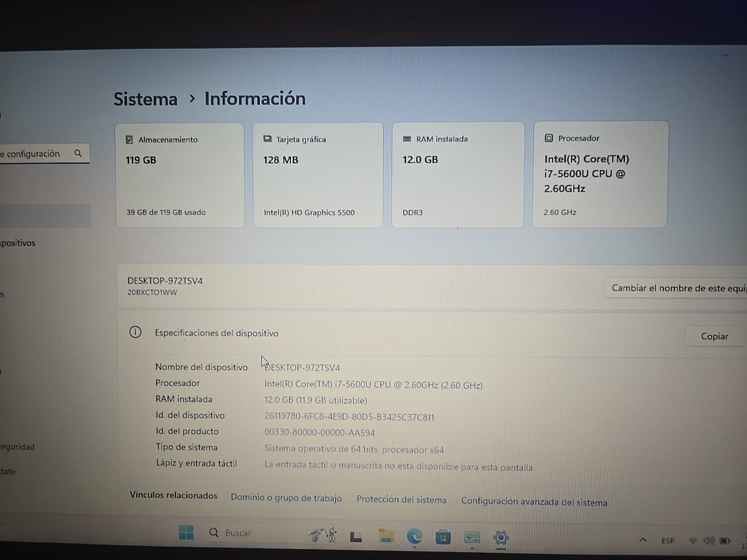Select the highlighted sidebar item
Viewport: 747px width, 560px height.
46,216
